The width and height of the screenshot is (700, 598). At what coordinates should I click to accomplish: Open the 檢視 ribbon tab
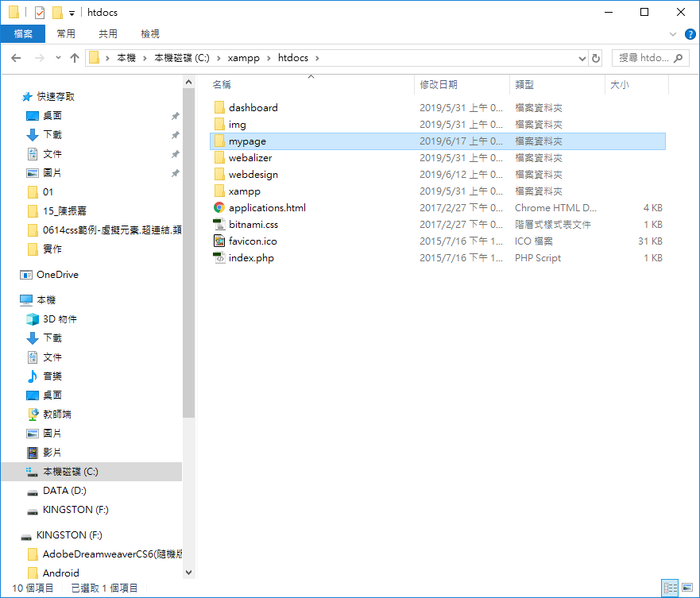coord(150,34)
